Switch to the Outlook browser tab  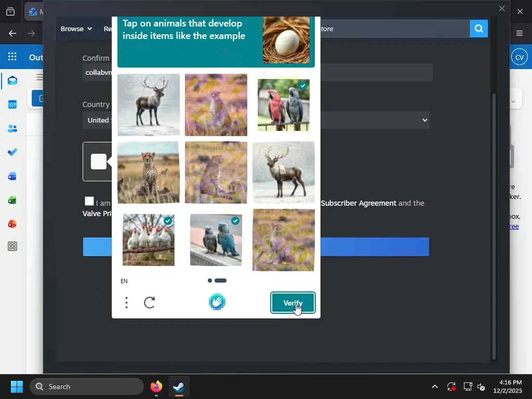[x=34, y=12]
